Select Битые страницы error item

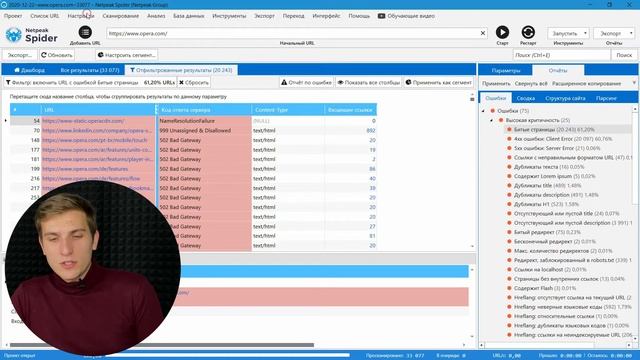click(554, 130)
